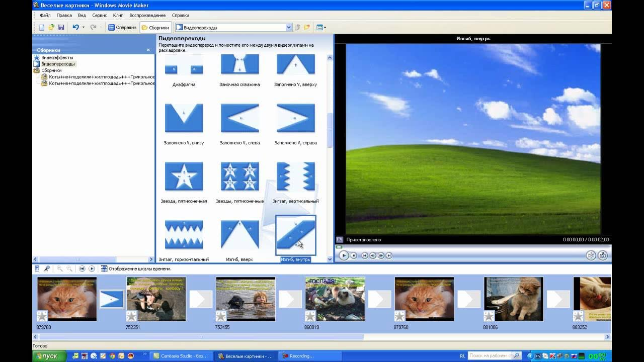Open the Клип menu
The height and width of the screenshot is (362, 644).
click(x=118, y=16)
